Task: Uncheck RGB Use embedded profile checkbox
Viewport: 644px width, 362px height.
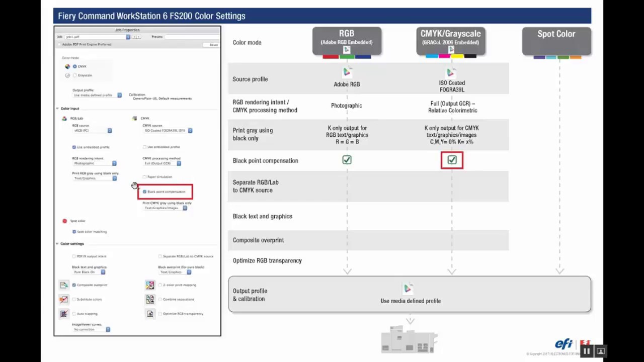Action: (x=74, y=147)
